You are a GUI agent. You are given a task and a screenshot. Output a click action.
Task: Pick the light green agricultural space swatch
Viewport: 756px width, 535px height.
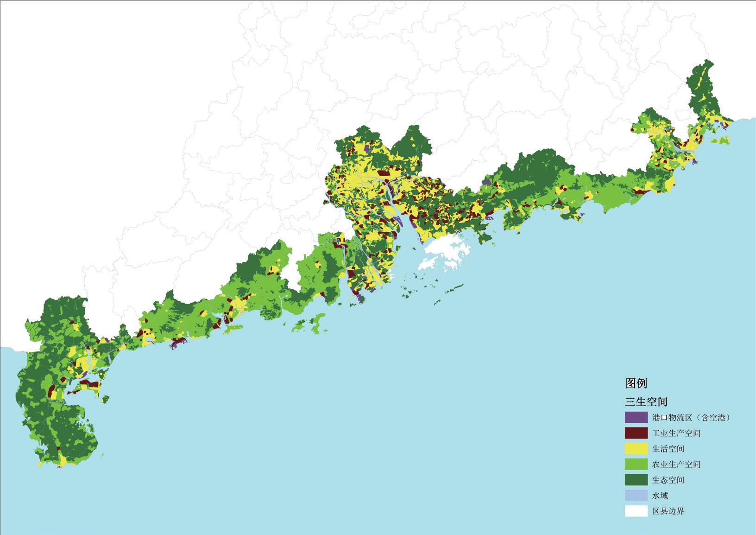tap(636, 464)
